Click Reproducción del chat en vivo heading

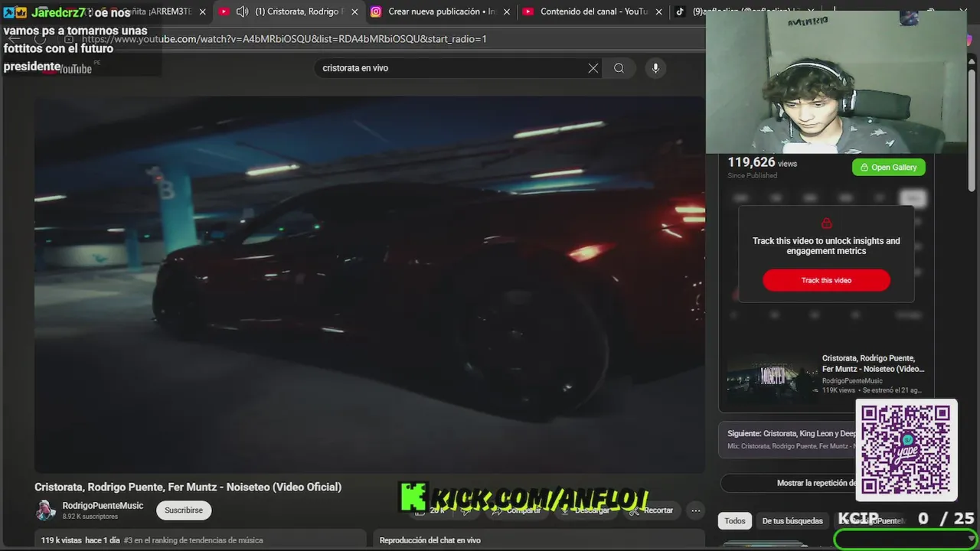pos(430,540)
